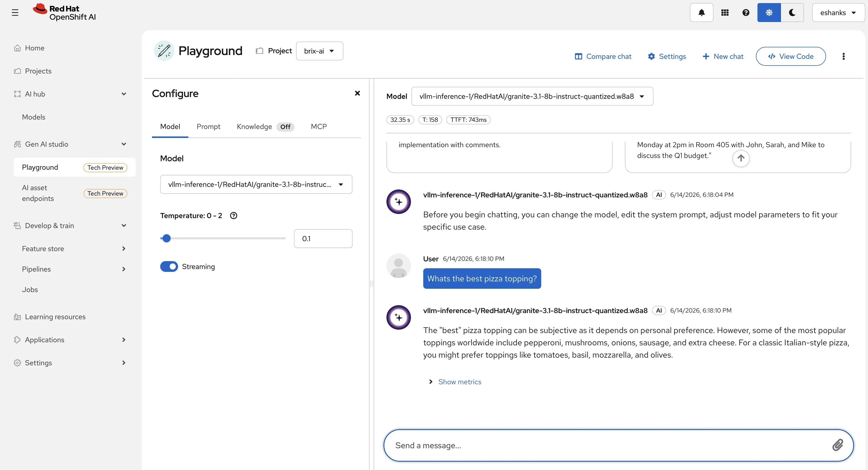Switch to the Knowledge tab
Screen dimensions: 868x470
point(266,126)
